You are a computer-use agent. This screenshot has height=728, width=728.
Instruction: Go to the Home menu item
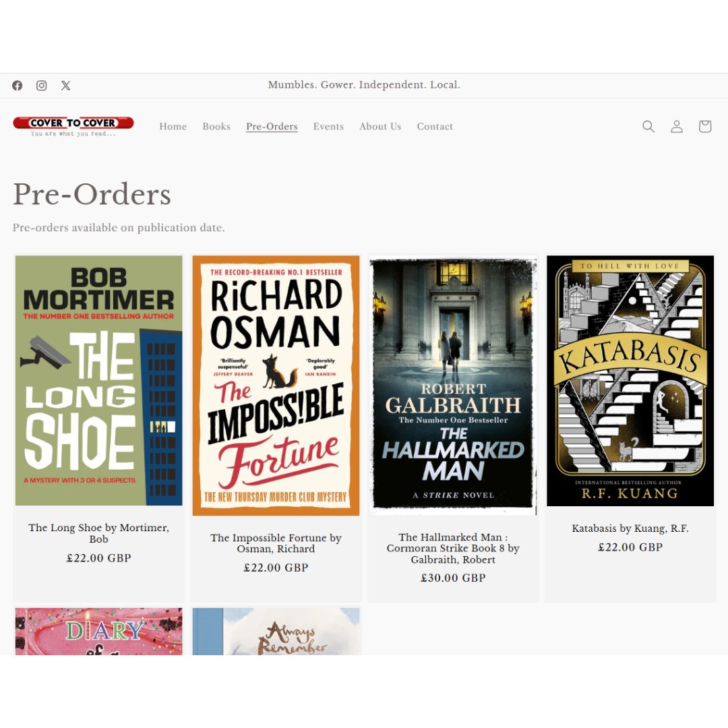[173, 126]
